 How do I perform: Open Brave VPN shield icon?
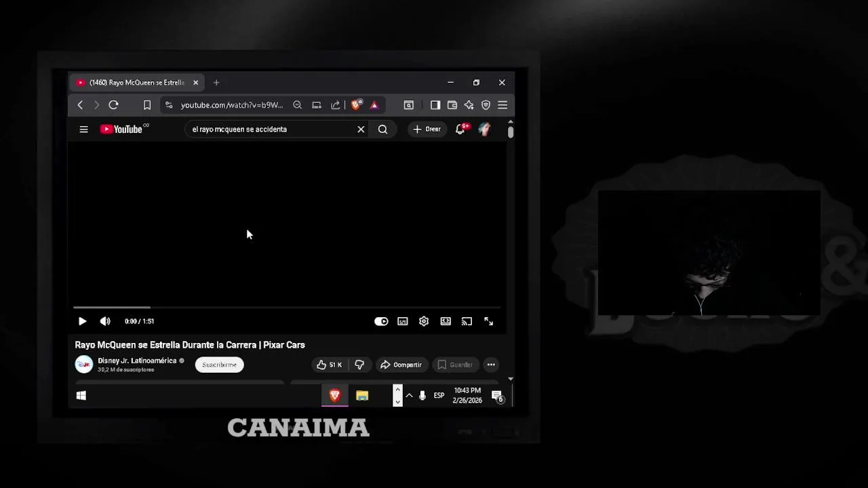(x=486, y=105)
